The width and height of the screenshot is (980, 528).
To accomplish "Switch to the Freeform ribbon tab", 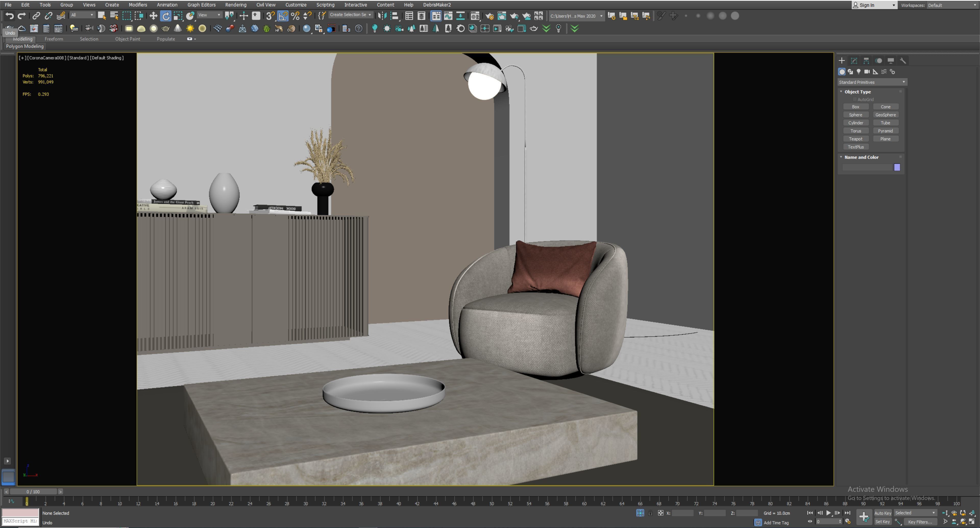I will (x=54, y=39).
